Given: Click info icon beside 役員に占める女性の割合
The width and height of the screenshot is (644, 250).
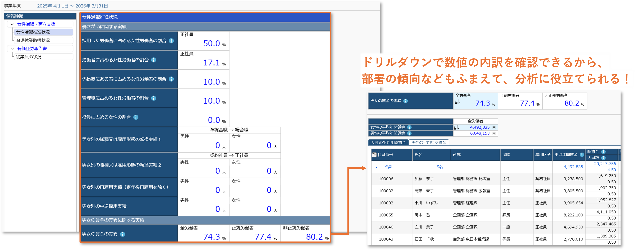Looking at the screenshot, I should pyautogui.click(x=136, y=117).
